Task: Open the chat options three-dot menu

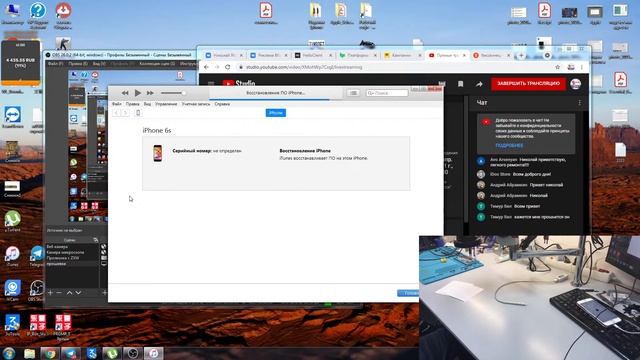Action: click(580, 103)
